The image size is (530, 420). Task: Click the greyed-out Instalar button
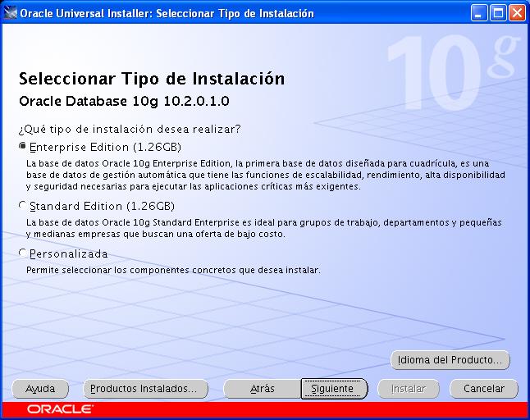point(409,389)
